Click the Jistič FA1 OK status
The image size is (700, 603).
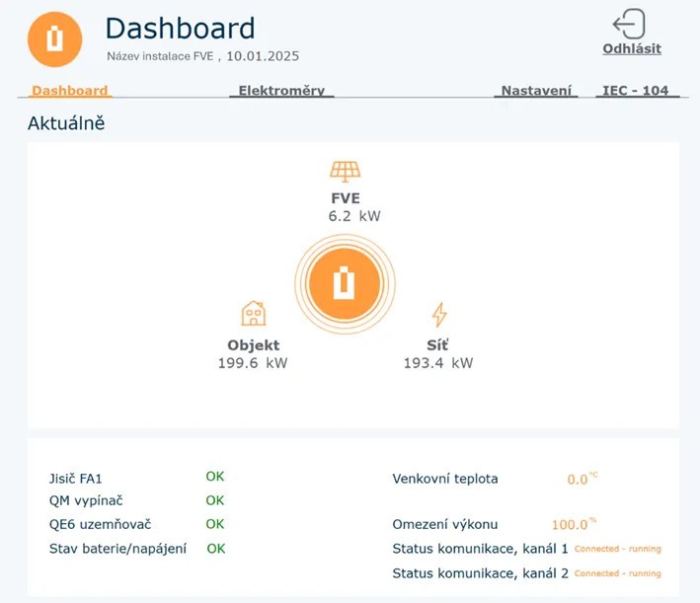point(215,477)
